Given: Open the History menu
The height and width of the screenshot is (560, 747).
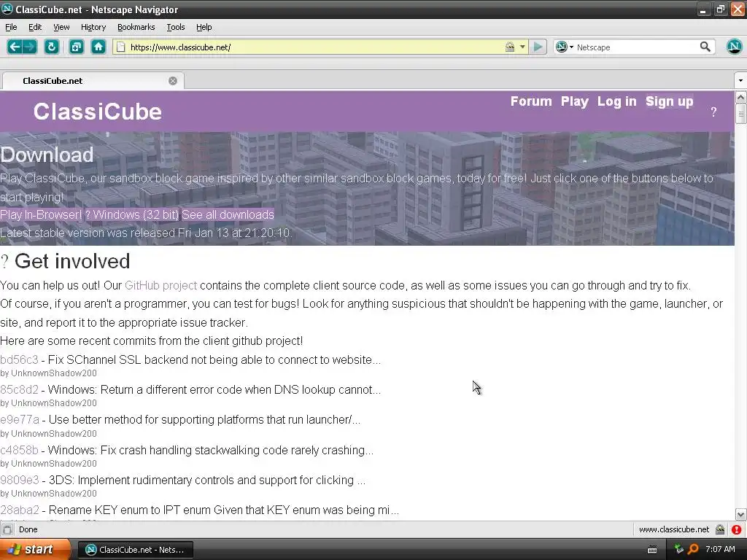Looking at the screenshot, I should [93, 27].
